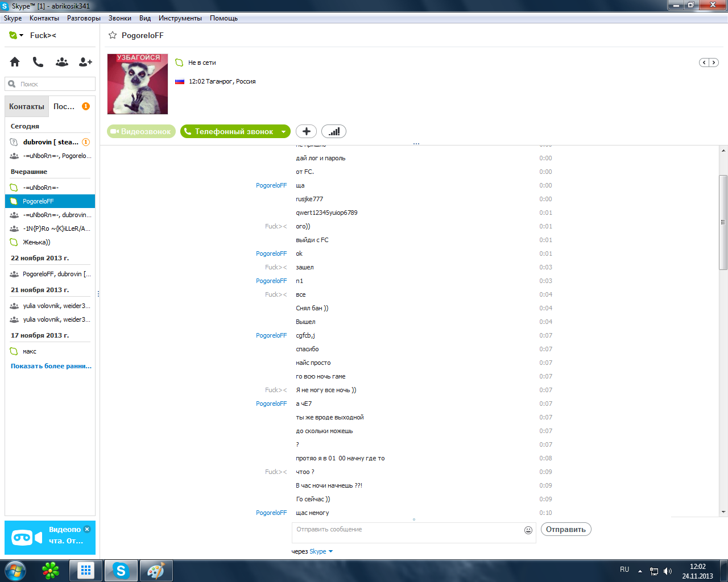Screen dimensions: 728x582
Task: Click the add contact icon
Action: point(85,62)
